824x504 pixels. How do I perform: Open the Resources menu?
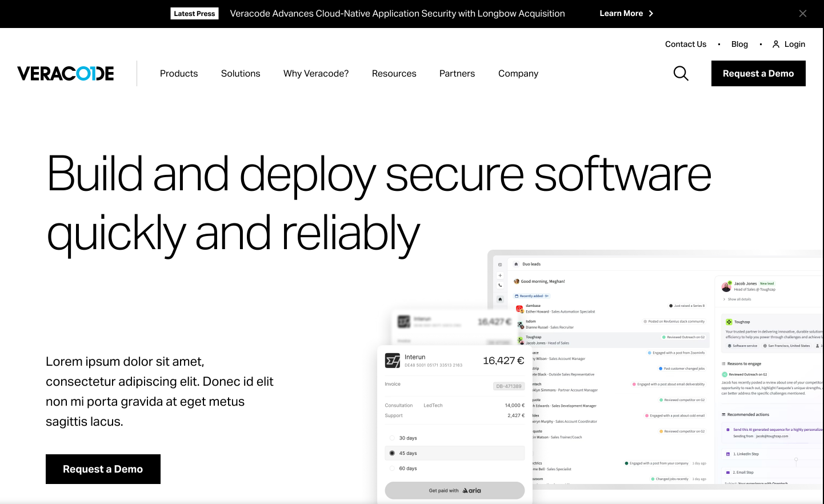point(394,74)
